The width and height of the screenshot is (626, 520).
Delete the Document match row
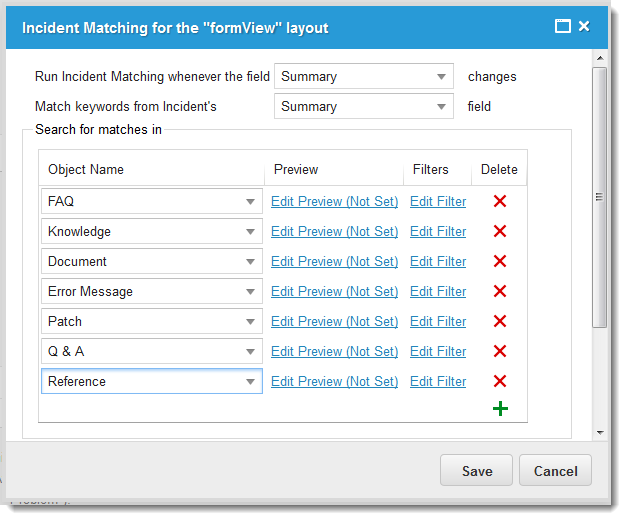(x=500, y=261)
